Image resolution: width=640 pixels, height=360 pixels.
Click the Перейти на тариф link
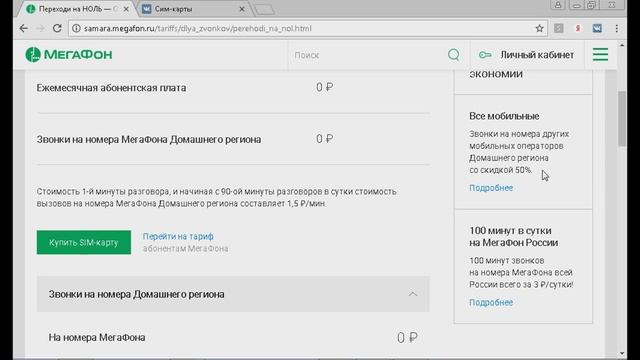click(178, 236)
